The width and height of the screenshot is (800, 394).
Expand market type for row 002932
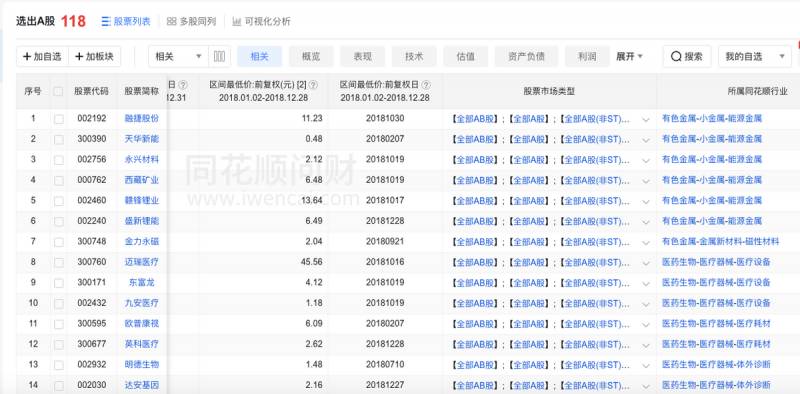pyautogui.click(x=645, y=365)
